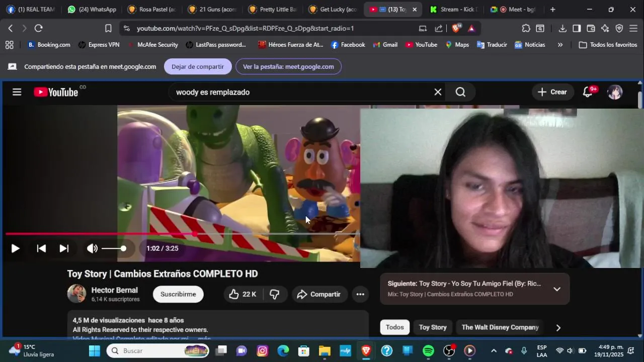Show hidden bookmarks chevron
Image resolution: width=644 pixels, height=362 pixels.
click(x=560, y=45)
